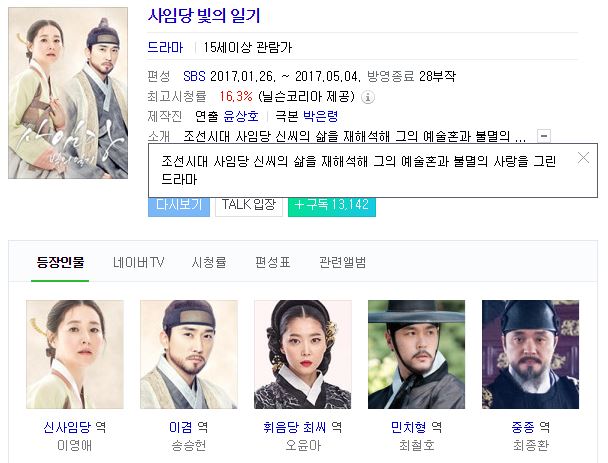Image resolution: width=608 pixels, height=463 pixels.
Task: Switch to the 네이버TV tab
Action: coord(138,263)
